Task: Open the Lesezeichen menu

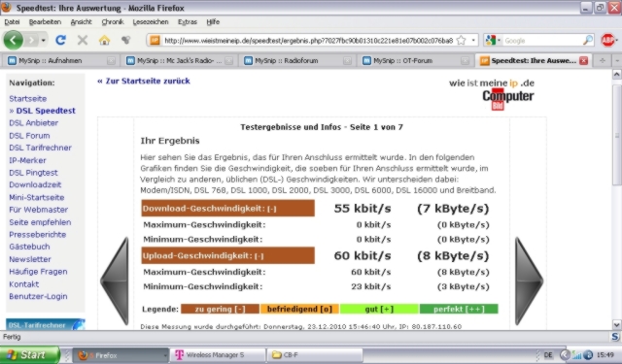Action: (x=151, y=22)
